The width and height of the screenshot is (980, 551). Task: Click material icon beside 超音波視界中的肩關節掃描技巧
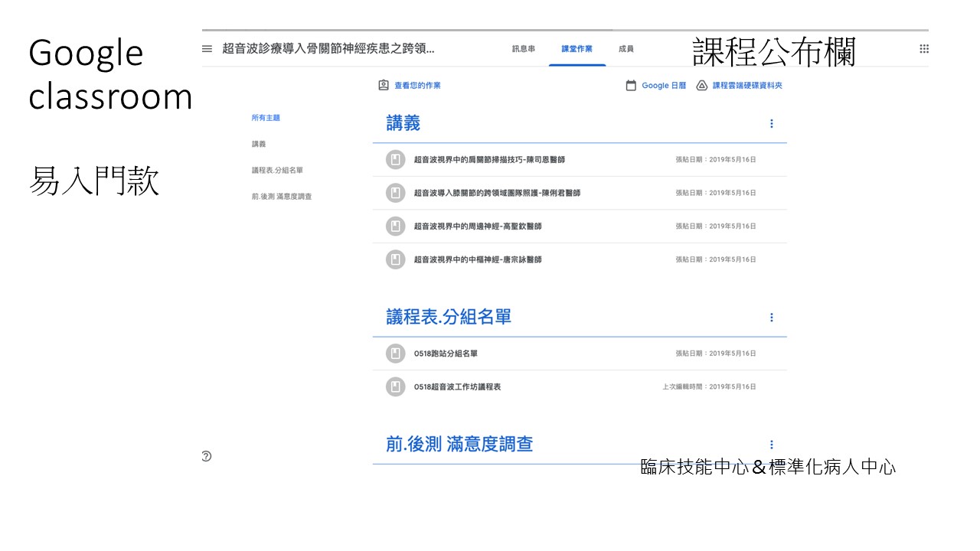pos(395,160)
